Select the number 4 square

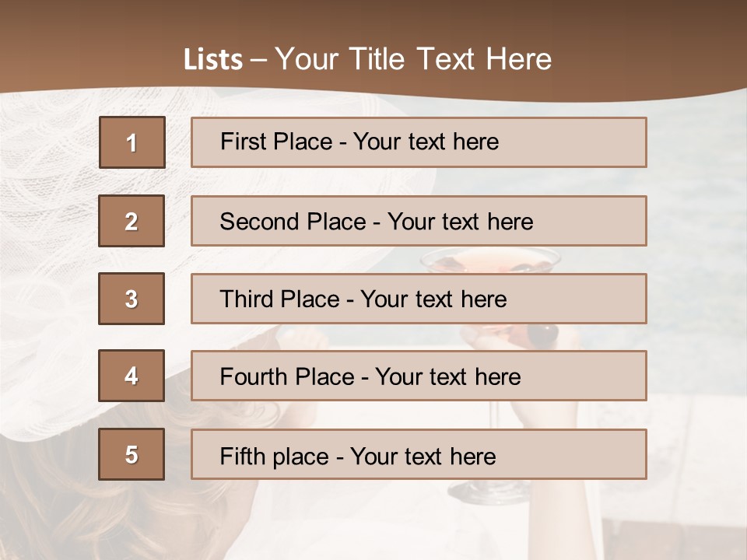point(132,376)
